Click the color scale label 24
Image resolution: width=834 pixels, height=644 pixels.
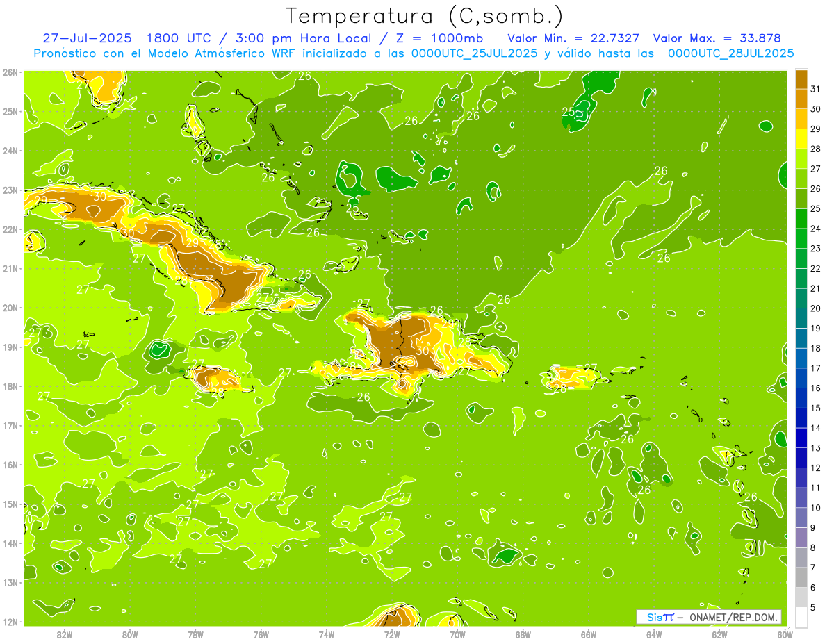(x=815, y=229)
